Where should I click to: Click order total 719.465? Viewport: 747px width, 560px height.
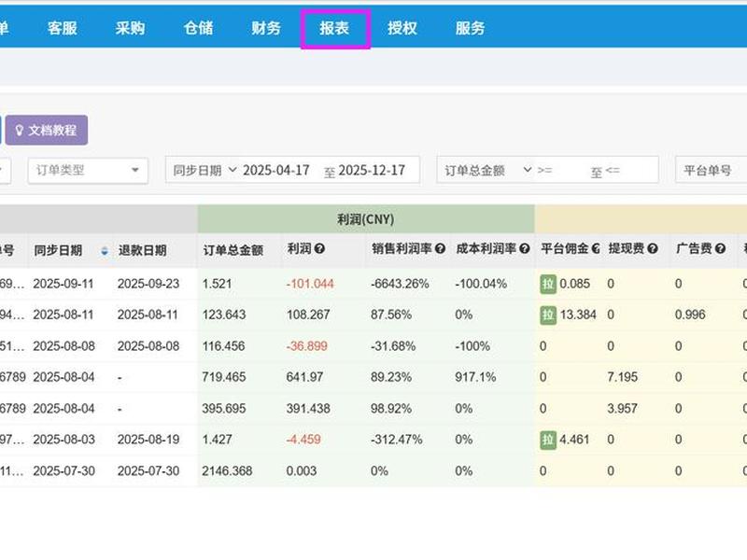click(x=224, y=377)
